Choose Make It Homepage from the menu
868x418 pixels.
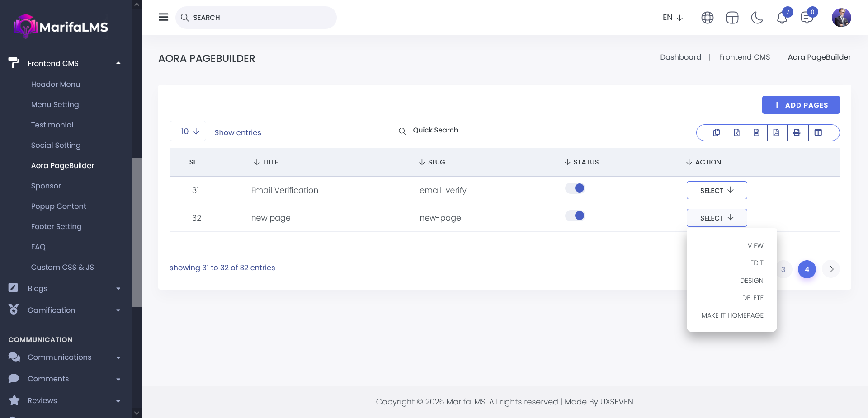click(732, 315)
